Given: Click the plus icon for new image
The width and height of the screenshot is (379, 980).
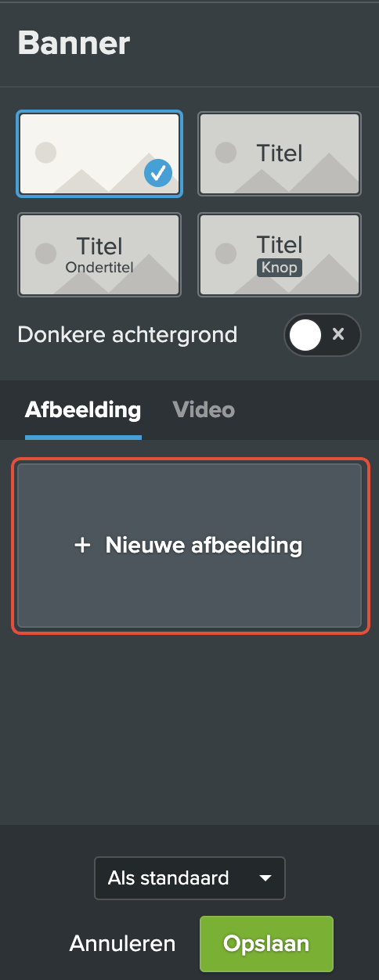Looking at the screenshot, I should [x=82, y=546].
